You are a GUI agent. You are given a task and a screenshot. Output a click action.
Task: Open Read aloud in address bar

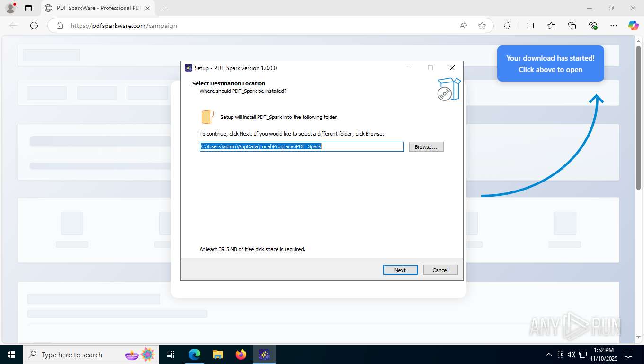tap(463, 26)
